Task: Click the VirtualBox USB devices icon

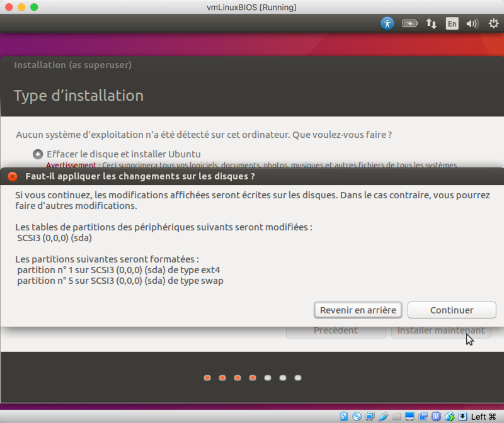Action: pyautogui.click(x=383, y=417)
